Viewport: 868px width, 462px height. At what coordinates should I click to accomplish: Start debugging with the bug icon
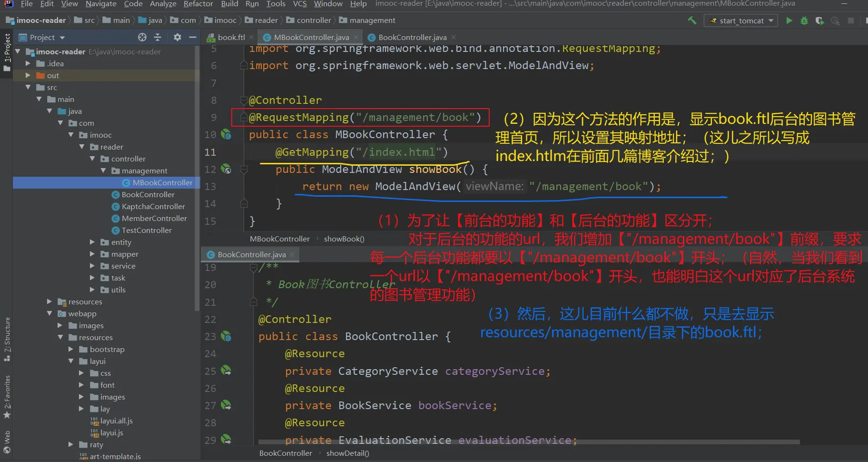coord(804,20)
